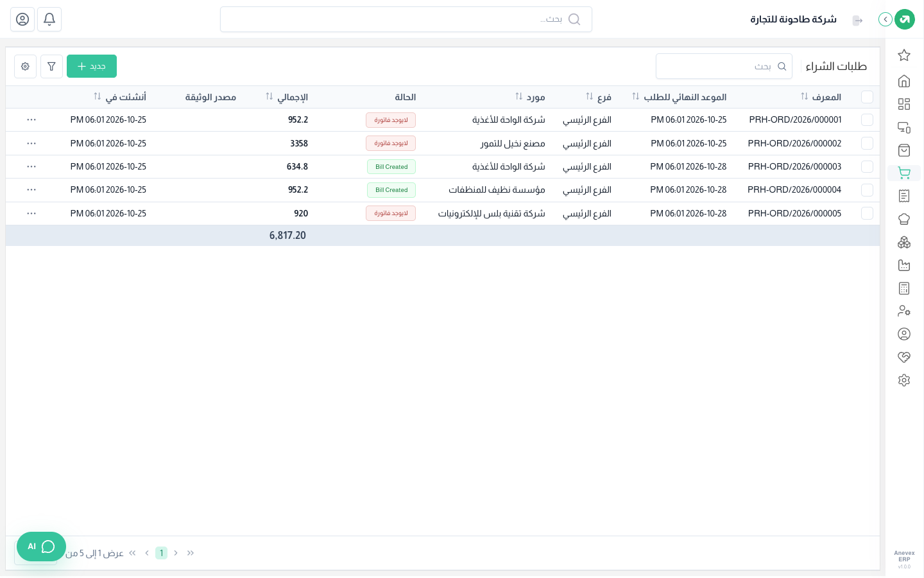Open table column settings gear
Viewport: 924px width, 578px height.
pyautogui.click(x=25, y=66)
